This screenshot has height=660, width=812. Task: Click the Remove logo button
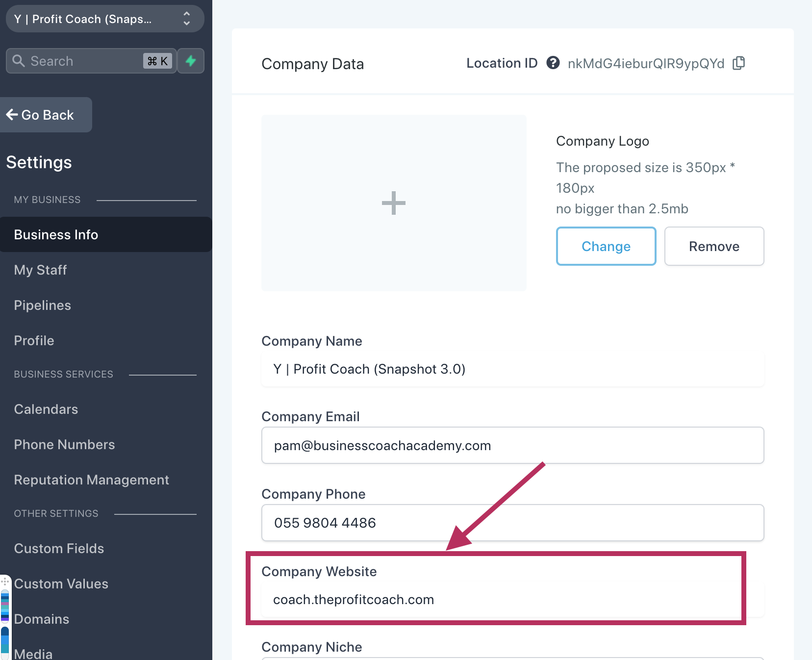click(x=714, y=246)
